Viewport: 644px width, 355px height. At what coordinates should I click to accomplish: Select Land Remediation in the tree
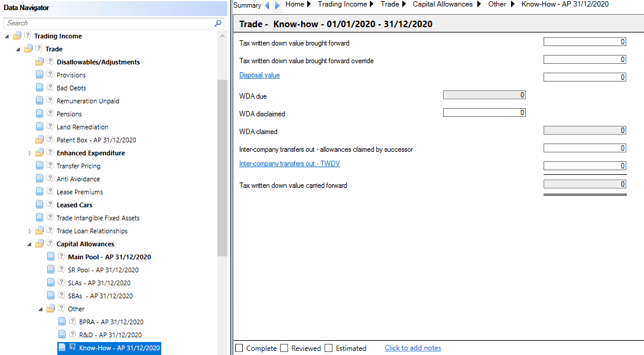83,127
